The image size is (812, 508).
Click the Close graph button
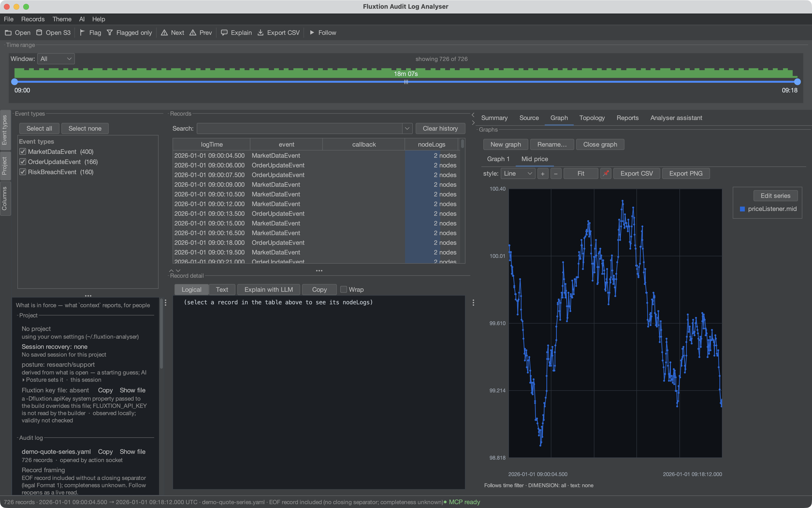click(x=600, y=144)
